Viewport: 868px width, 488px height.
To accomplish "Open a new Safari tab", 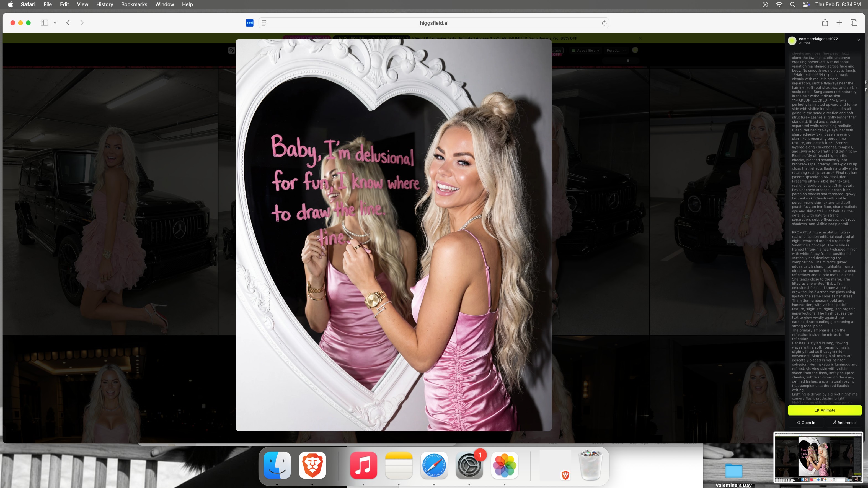I will click(839, 23).
